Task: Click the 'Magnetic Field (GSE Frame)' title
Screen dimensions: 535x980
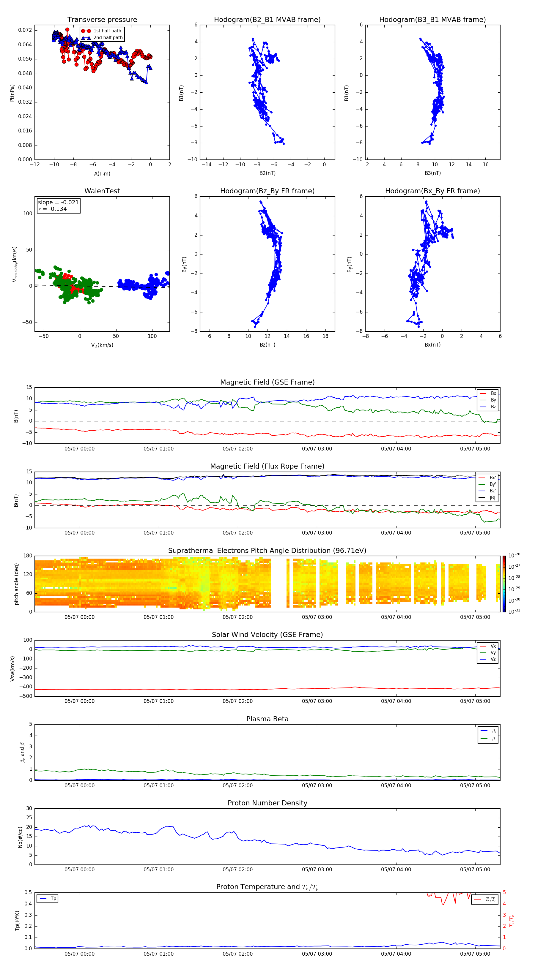Action: [x=267, y=382]
